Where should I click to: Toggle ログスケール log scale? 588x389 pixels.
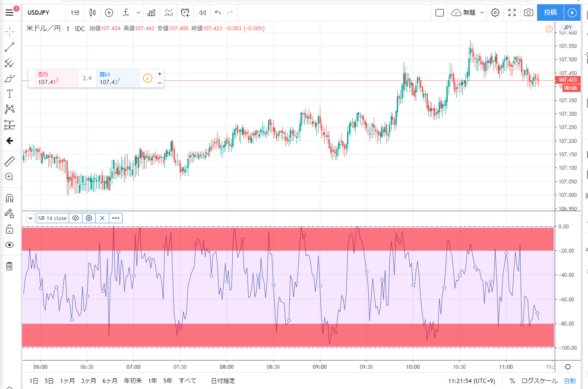click(540, 381)
